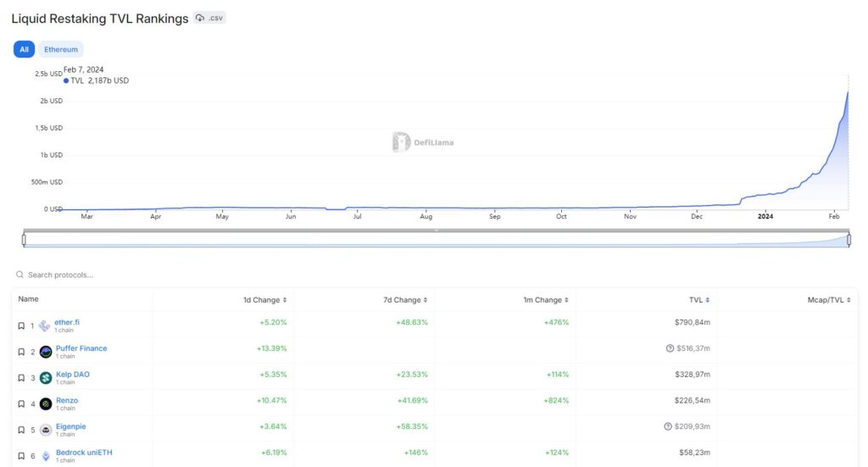Bookmark the Renzo row
Viewport: 868px width, 467px height.
point(21,404)
